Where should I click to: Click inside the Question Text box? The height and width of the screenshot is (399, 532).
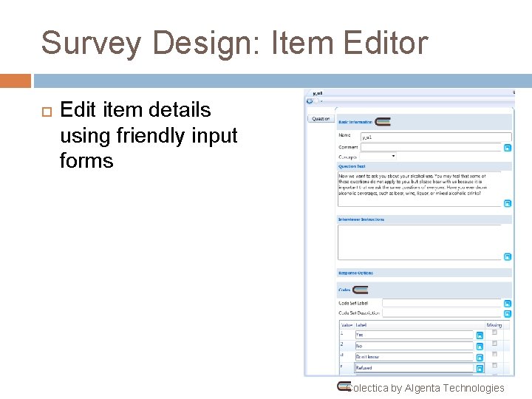pos(420,189)
